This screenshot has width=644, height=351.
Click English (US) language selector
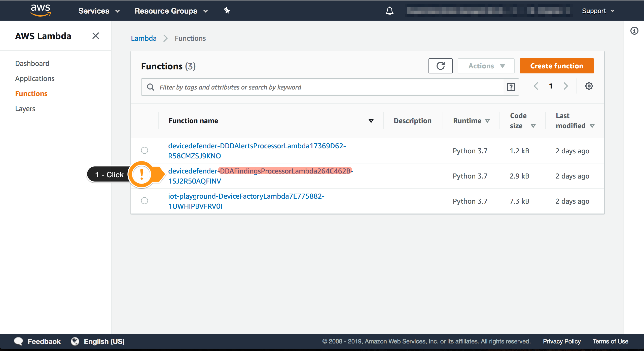tap(104, 341)
